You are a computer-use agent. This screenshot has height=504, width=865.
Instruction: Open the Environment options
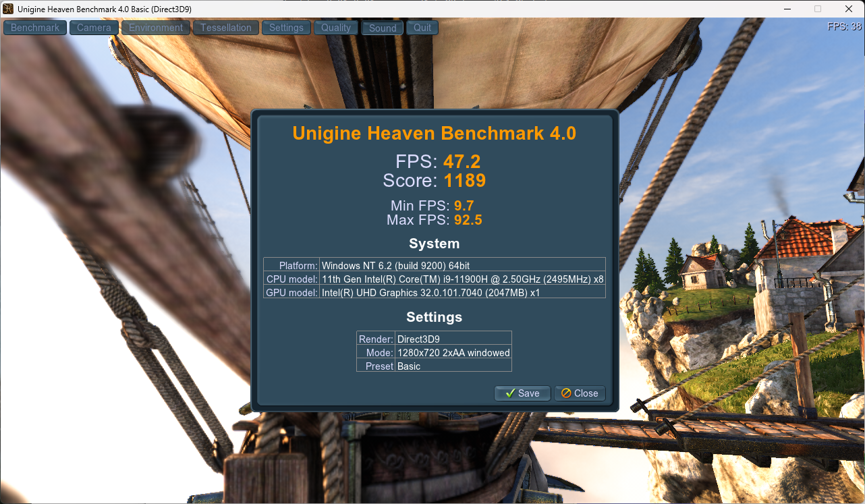pyautogui.click(x=156, y=28)
